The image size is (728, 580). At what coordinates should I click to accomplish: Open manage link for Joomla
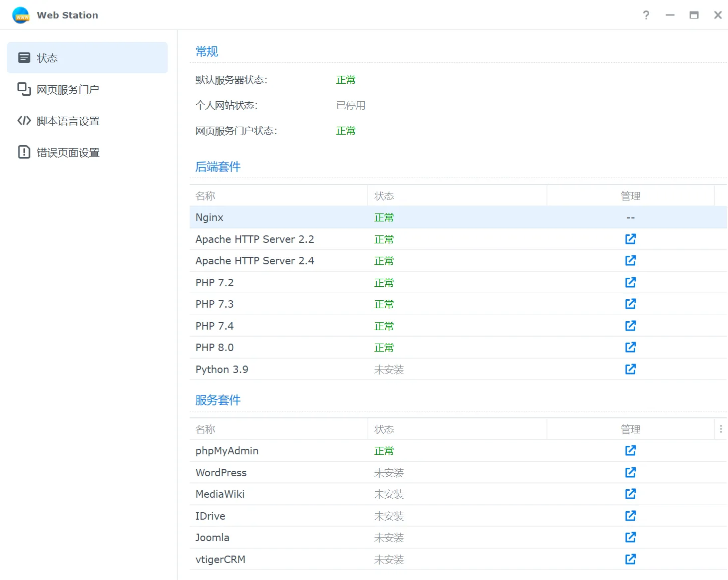[630, 537]
